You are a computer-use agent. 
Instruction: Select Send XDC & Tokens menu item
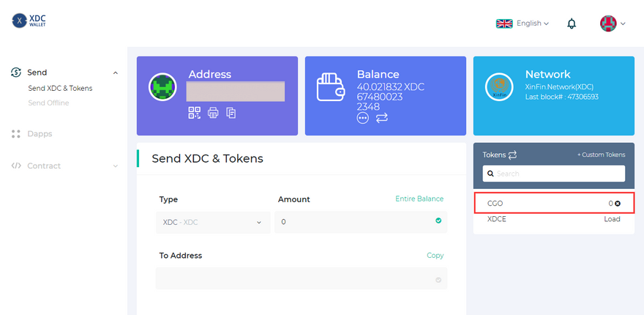pos(60,88)
